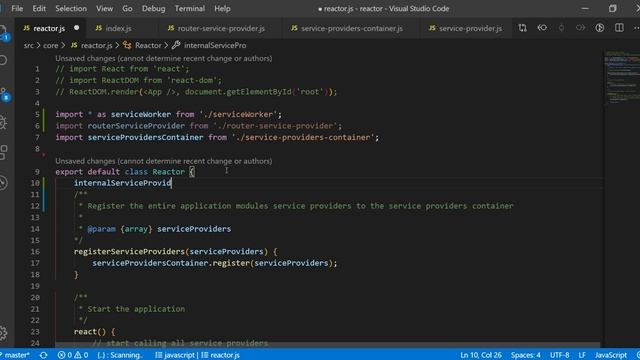
Task: Switch to the service-providers-container.js tab
Action: coord(351,28)
